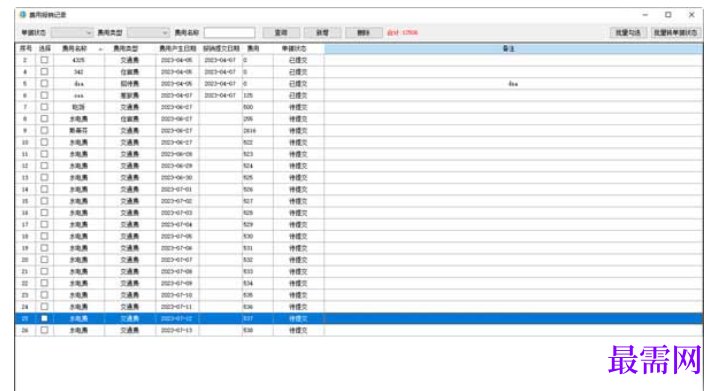Click the 报销提交日期 column header
Viewport: 720px width, 391px height.
pyautogui.click(x=221, y=48)
